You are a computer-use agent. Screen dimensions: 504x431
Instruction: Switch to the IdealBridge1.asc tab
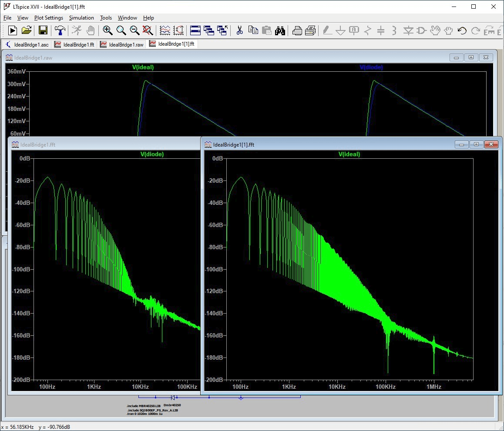click(x=27, y=44)
